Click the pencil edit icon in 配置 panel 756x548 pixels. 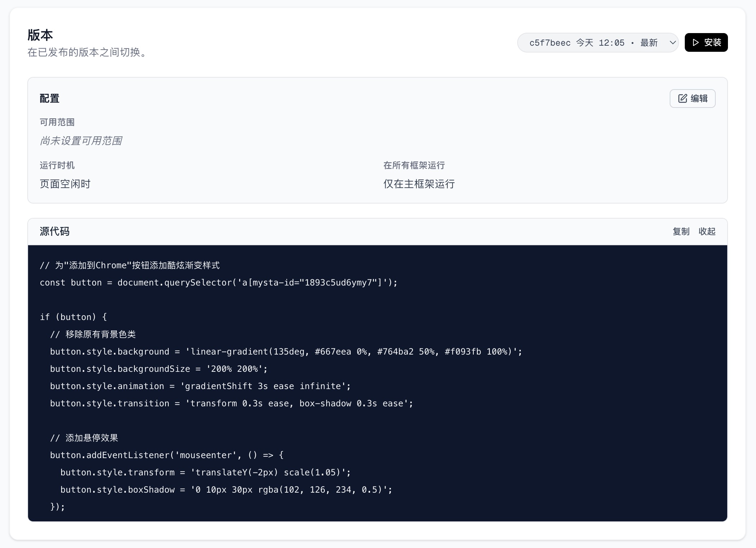pyautogui.click(x=682, y=99)
